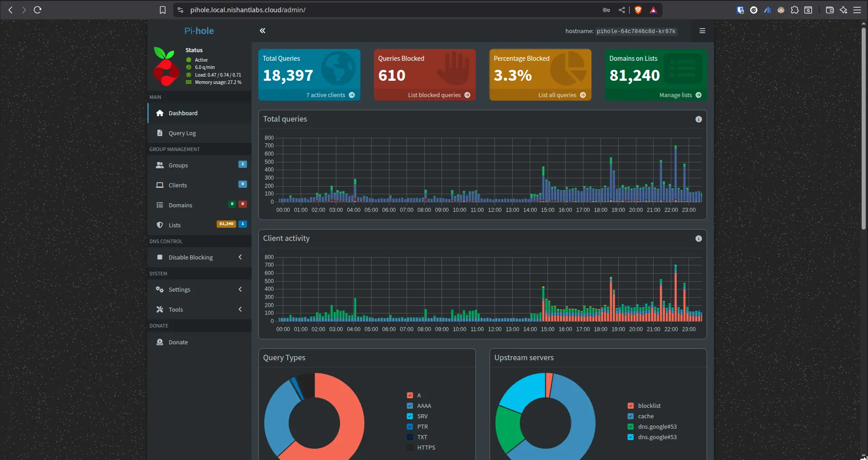Click the Client activity info icon
This screenshot has height=460, width=868.
tap(698, 239)
